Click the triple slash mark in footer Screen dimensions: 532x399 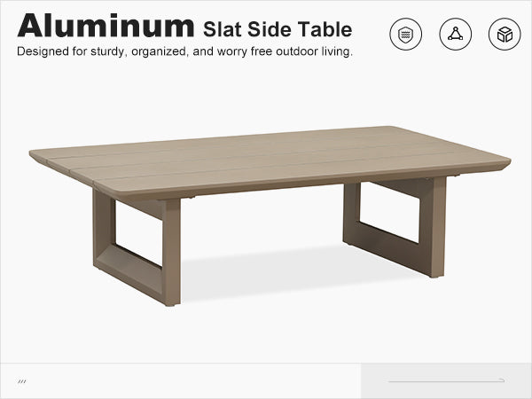tap(22, 381)
